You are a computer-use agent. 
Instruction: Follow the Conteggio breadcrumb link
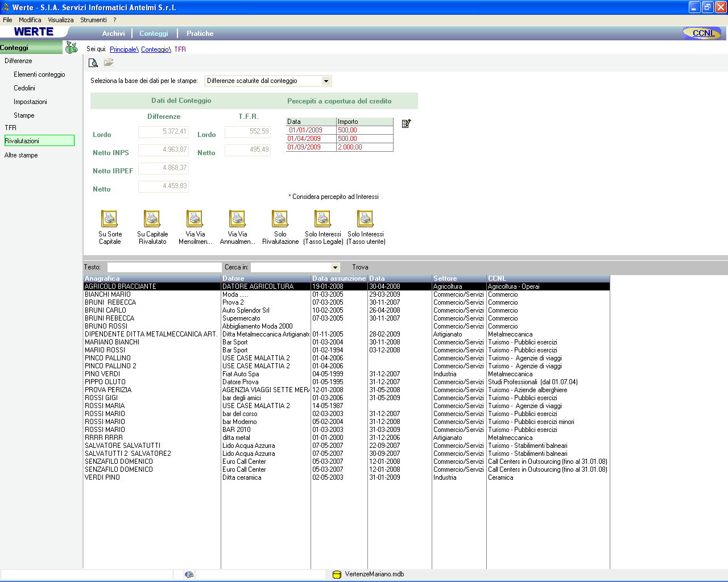[x=156, y=49]
